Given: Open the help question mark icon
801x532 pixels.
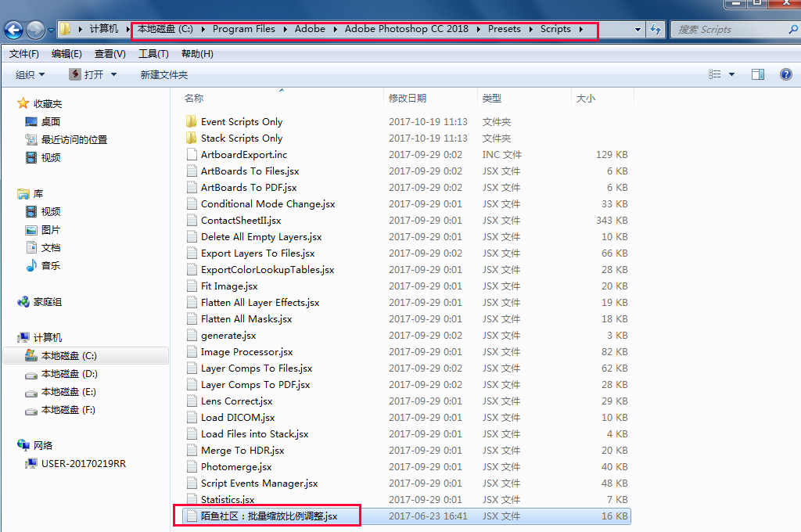Looking at the screenshot, I should (x=786, y=74).
